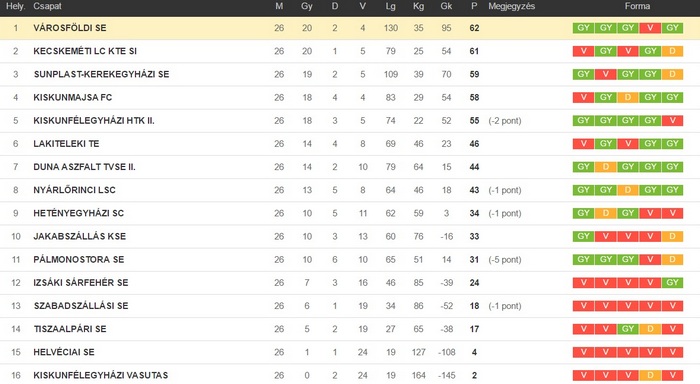Select the SUNPLAST-KEREKEGYHÁZI SE row
The image size is (700, 384).
click(350, 74)
